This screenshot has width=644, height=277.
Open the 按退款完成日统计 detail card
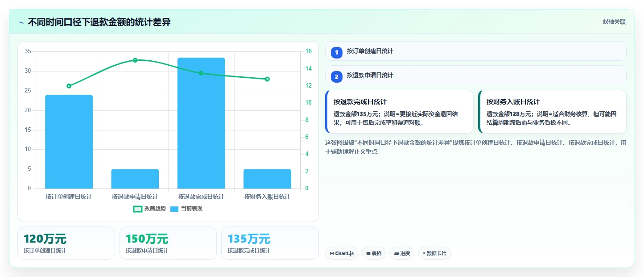(x=399, y=112)
